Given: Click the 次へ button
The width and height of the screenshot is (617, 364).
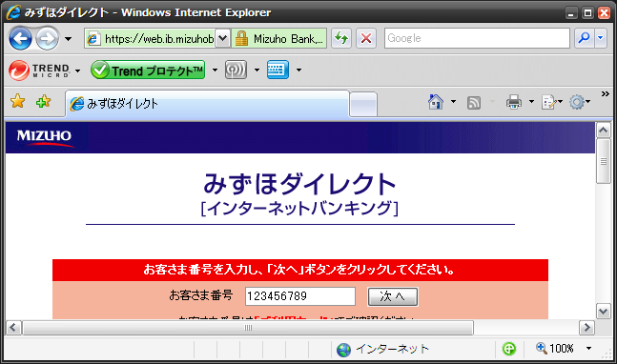Looking at the screenshot, I should pos(393,296).
